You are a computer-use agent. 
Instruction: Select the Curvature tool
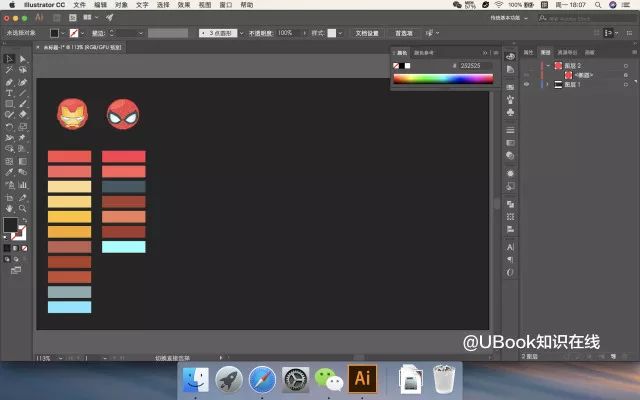(23, 82)
